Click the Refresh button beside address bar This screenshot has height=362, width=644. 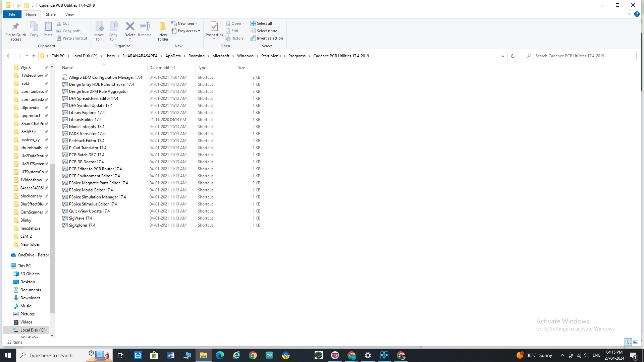pos(513,56)
